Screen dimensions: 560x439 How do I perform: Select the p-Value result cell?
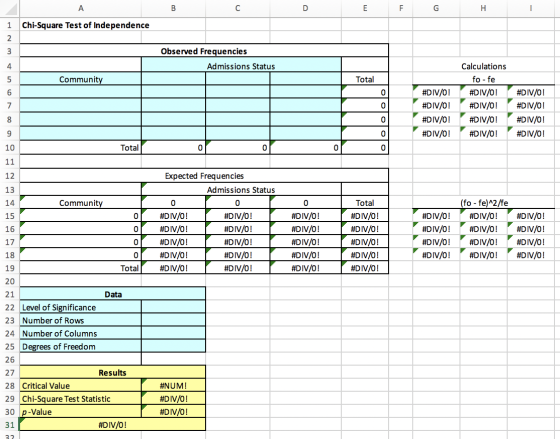pos(174,411)
